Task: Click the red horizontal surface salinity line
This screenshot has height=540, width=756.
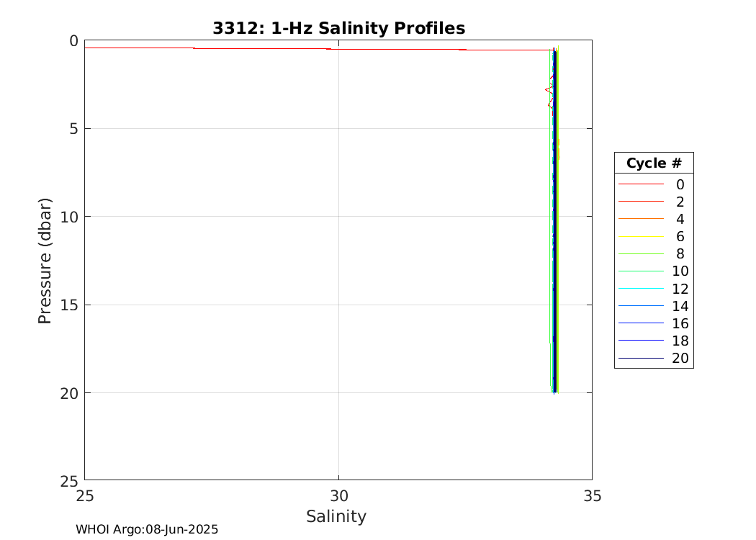Action: click(x=318, y=49)
